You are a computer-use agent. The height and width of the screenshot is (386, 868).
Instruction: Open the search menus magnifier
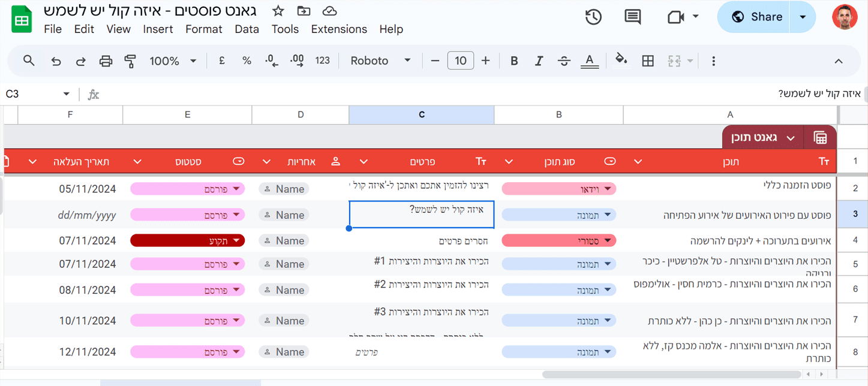29,61
